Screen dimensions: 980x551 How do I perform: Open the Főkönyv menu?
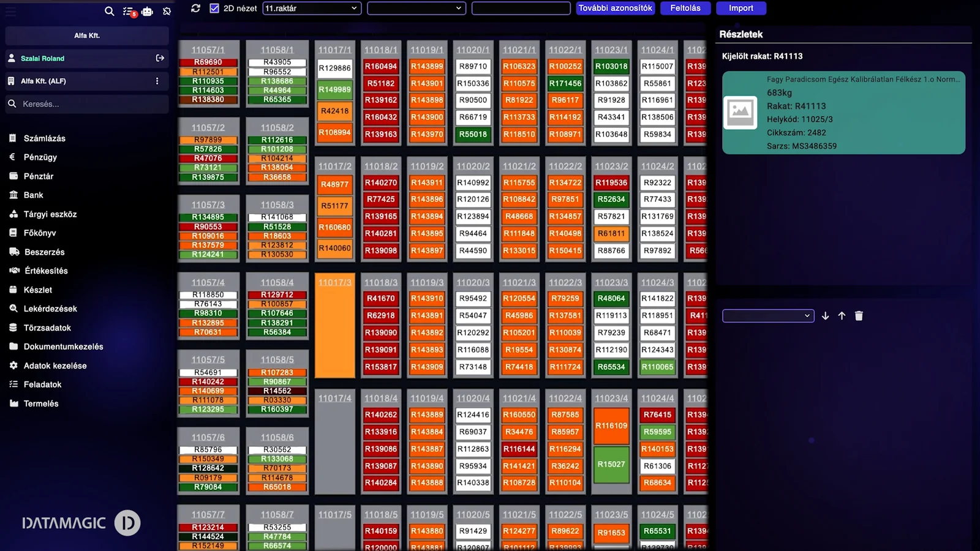(39, 233)
